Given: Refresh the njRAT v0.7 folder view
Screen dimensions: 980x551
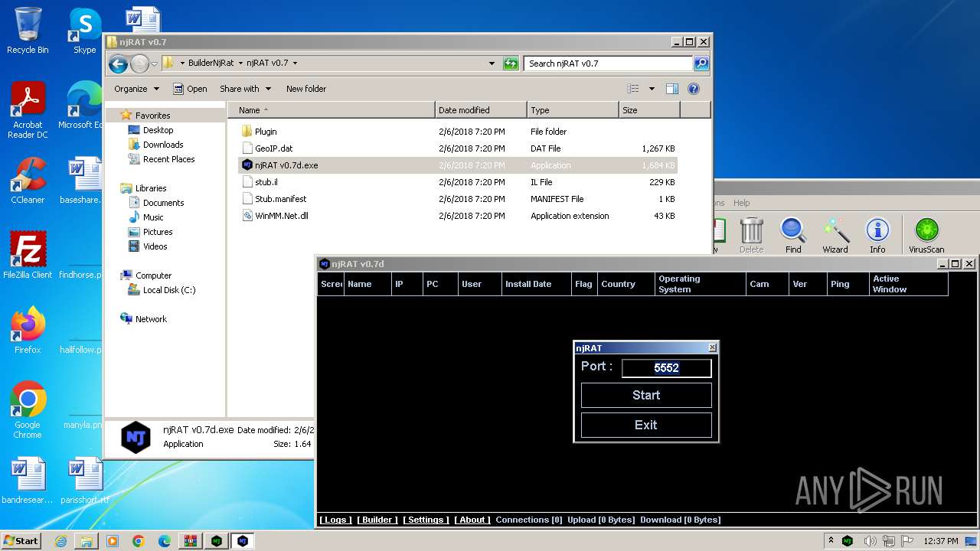Looking at the screenshot, I should pos(511,64).
